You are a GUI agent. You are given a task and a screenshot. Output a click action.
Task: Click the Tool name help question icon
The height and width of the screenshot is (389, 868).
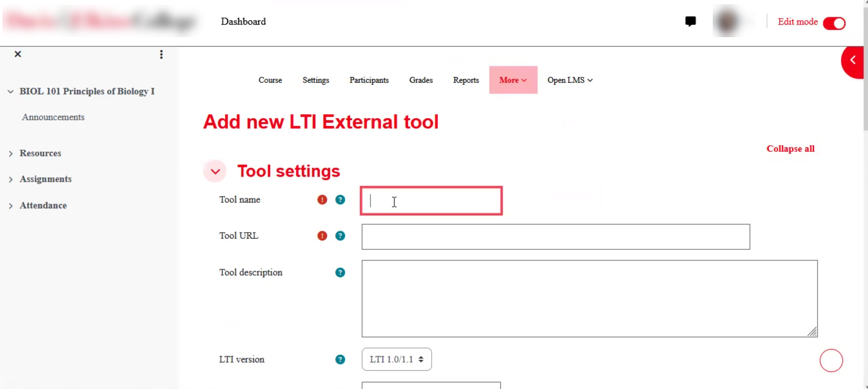[x=340, y=200]
